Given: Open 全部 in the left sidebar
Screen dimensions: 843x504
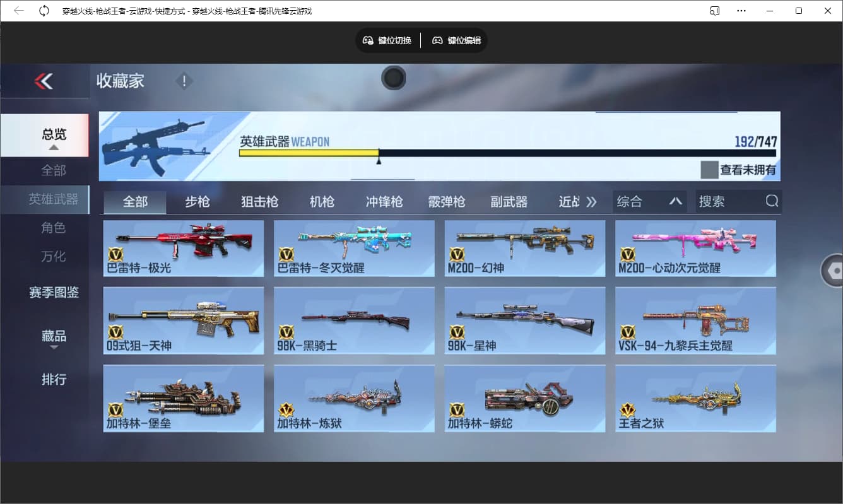Looking at the screenshot, I should 54,170.
